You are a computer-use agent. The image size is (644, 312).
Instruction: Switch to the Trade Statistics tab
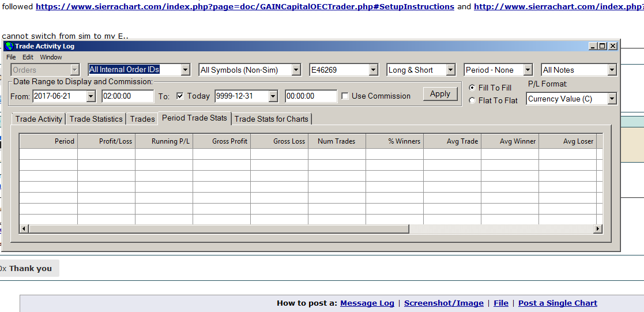[96, 119]
